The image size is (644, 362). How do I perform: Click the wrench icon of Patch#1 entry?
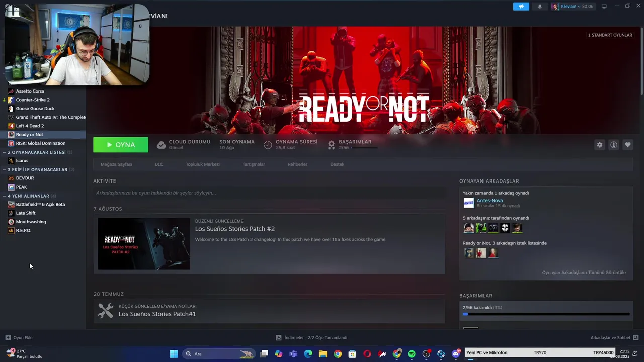(106, 311)
